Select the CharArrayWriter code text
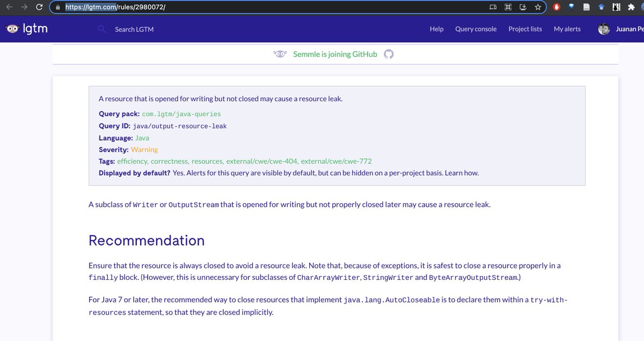This screenshot has height=341, width=644. pos(329,278)
